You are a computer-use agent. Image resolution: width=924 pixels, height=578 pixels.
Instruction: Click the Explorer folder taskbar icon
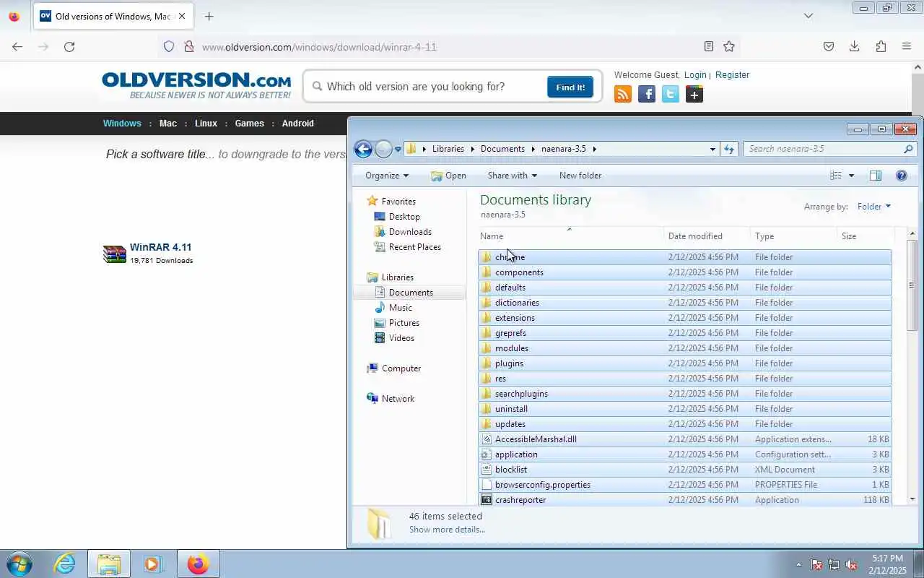click(x=109, y=564)
